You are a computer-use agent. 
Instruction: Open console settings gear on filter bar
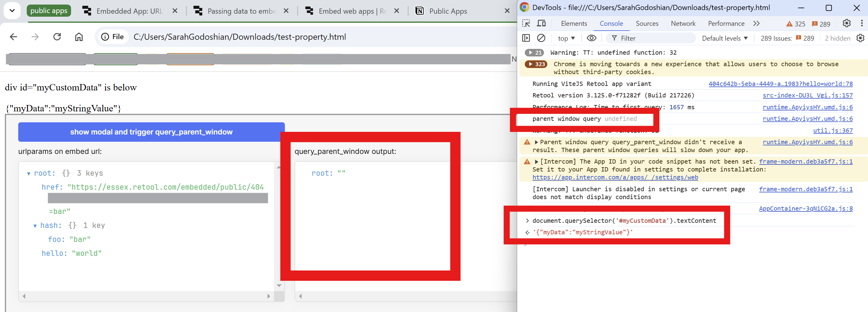(860, 38)
